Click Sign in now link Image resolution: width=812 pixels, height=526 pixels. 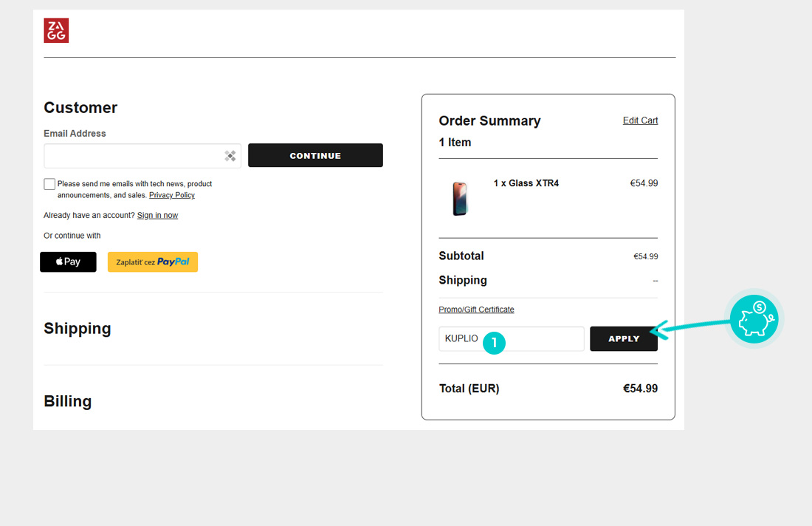157,215
